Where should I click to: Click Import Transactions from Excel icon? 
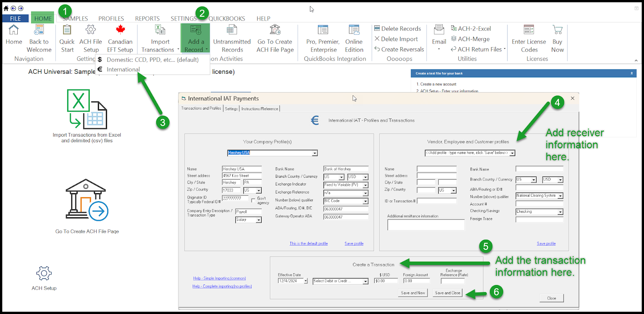point(87,109)
